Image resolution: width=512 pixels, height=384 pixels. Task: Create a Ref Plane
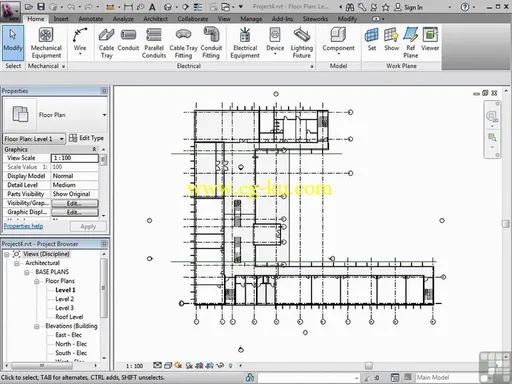[x=411, y=42]
